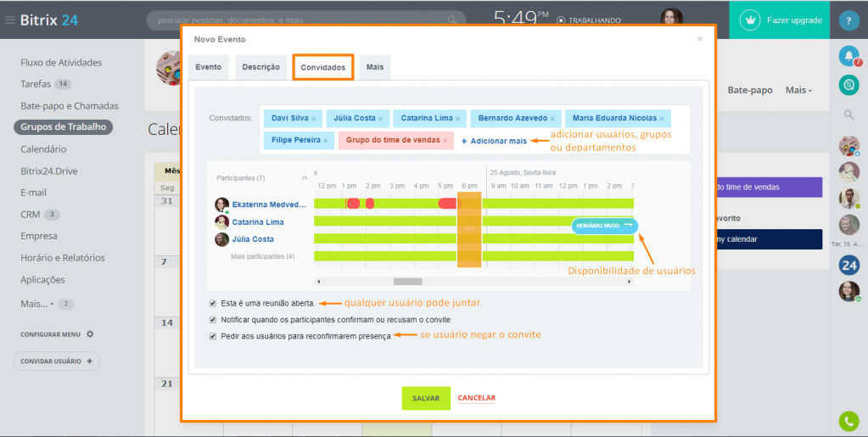
Task: Toggle 'Pedir aos usuários para reconfirmarem' checkbox
Action: 213,336
